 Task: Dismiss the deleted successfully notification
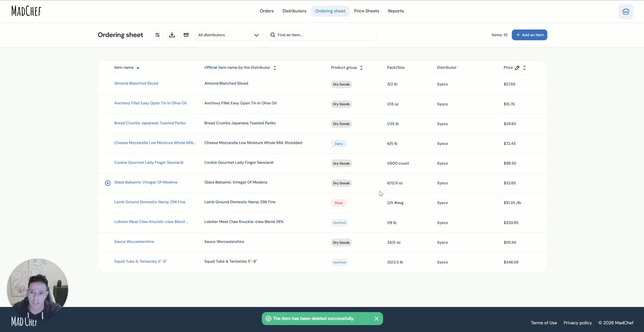(x=377, y=319)
